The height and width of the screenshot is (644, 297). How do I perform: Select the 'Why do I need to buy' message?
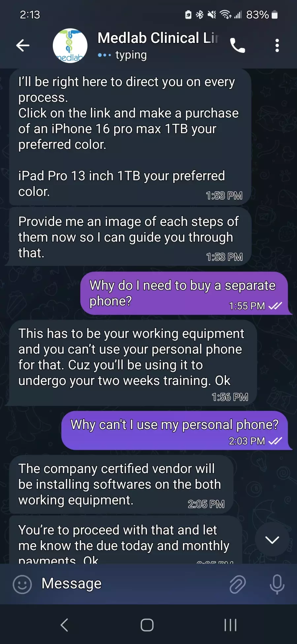(x=184, y=293)
